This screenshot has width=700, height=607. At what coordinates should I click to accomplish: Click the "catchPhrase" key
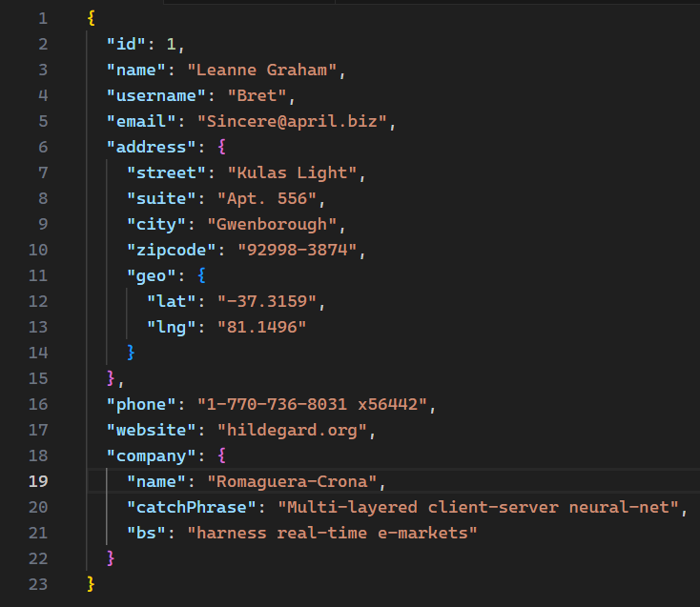click(x=192, y=508)
